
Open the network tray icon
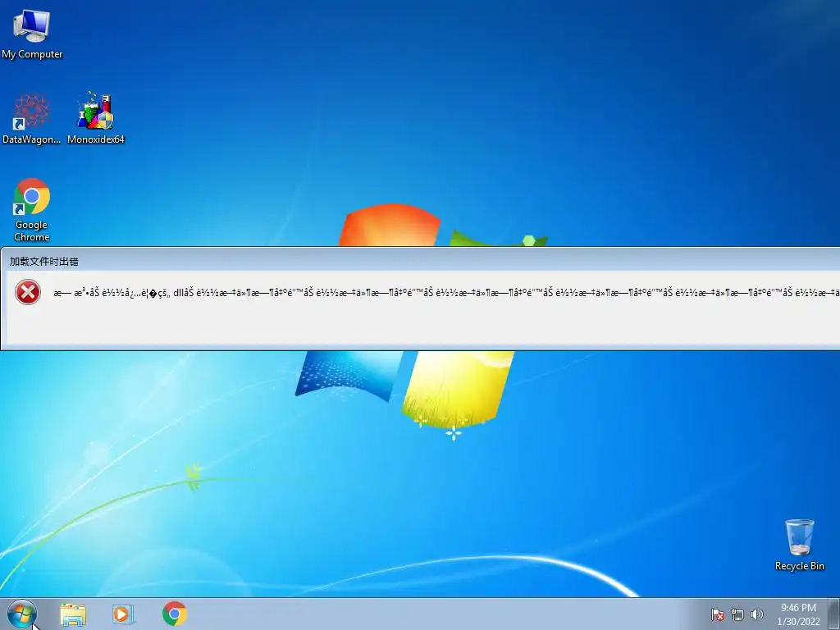(x=737, y=614)
